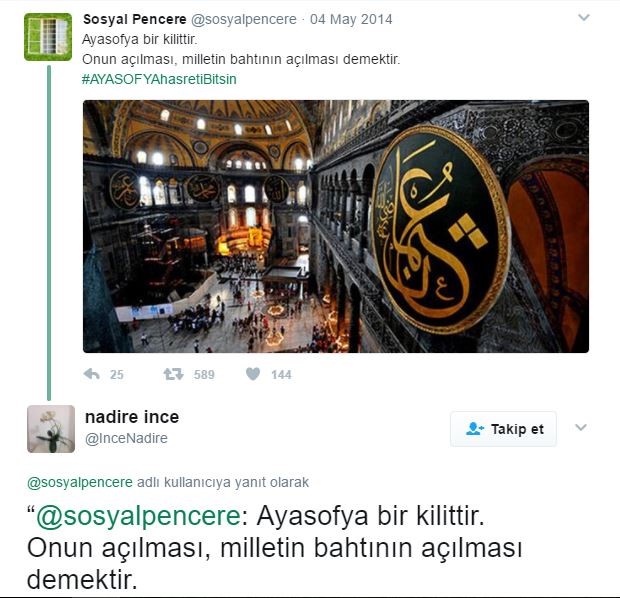Follow nadire ince with Takip et
This screenshot has width=620, height=598.
[x=503, y=429]
